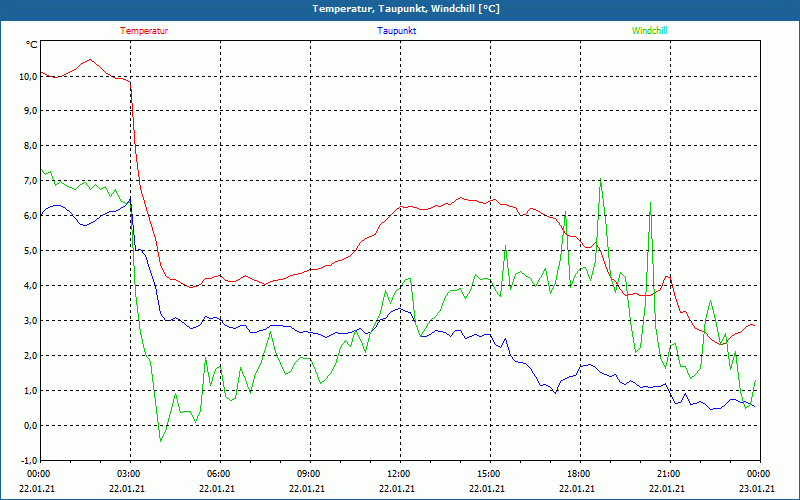
Task: Click the 12:00 time axis label
Action: 400,474
